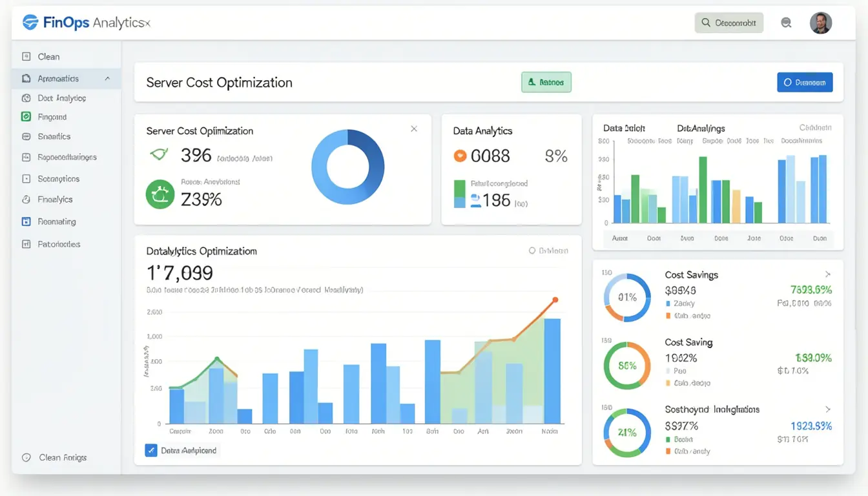The image size is (868, 496).
Task: Click the green circle icon beside Z39%
Action: [160, 195]
